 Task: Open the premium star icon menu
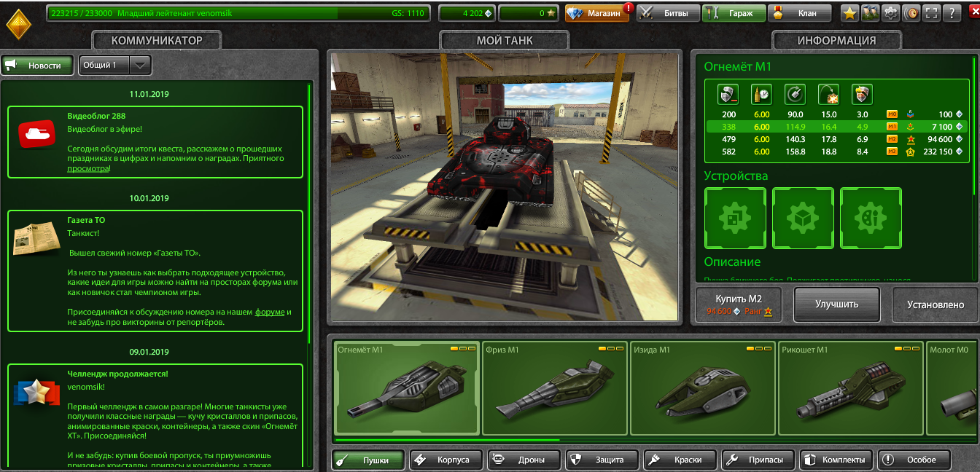point(849,13)
